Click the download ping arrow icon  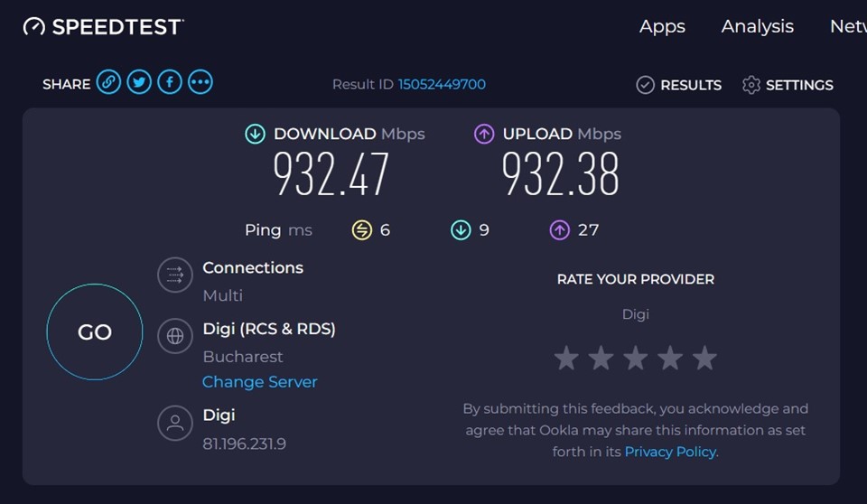461,230
